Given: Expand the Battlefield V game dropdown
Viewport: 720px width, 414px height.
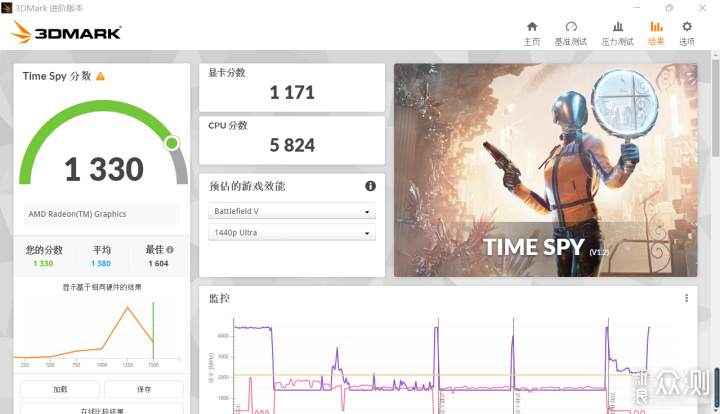Looking at the screenshot, I should (292, 211).
